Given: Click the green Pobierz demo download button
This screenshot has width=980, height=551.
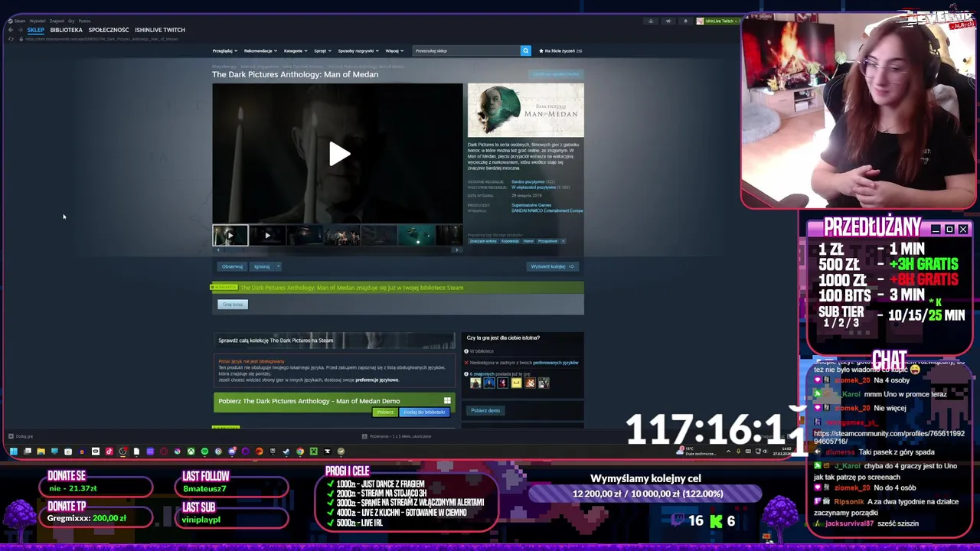Looking at the screenshot, I should click(x=384, y=412).
